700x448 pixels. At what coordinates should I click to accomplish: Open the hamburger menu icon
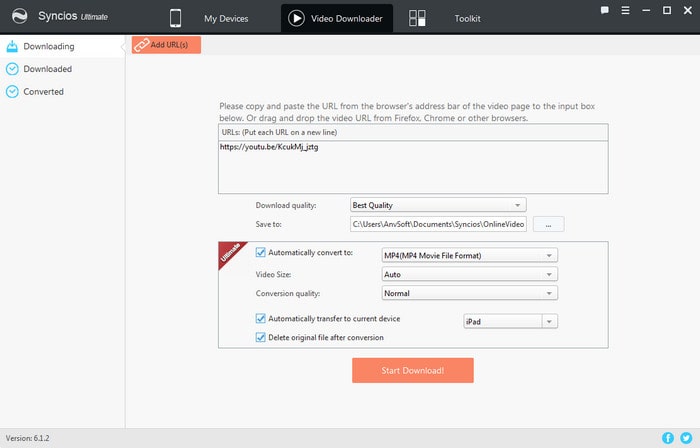(x=625, y=10)
